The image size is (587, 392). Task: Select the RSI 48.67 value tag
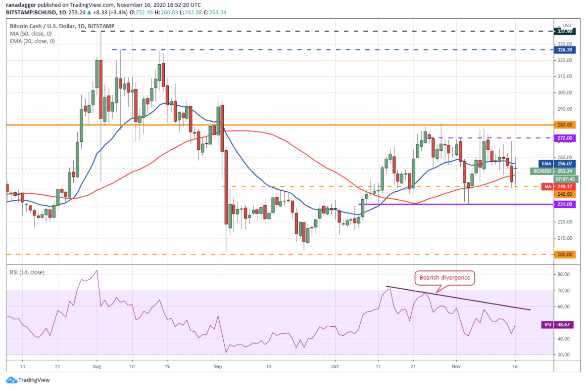tap(559, 324)
